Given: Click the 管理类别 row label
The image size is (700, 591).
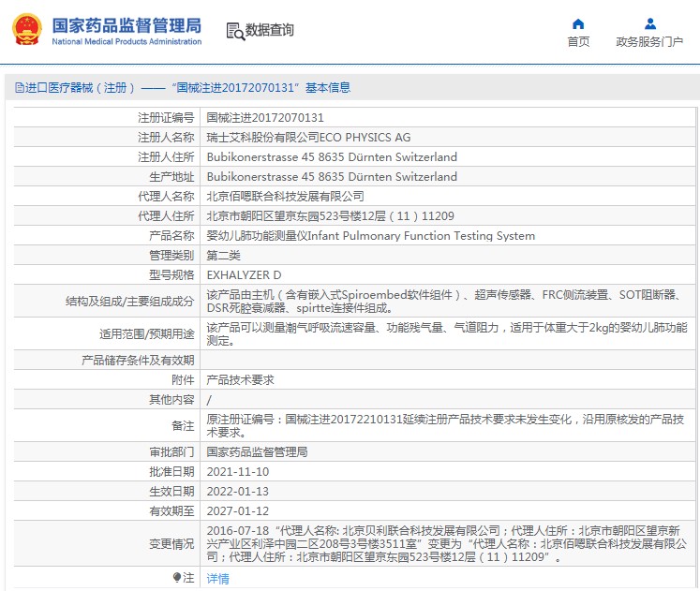Looking at the screenshot, I should tap(171, 255).
